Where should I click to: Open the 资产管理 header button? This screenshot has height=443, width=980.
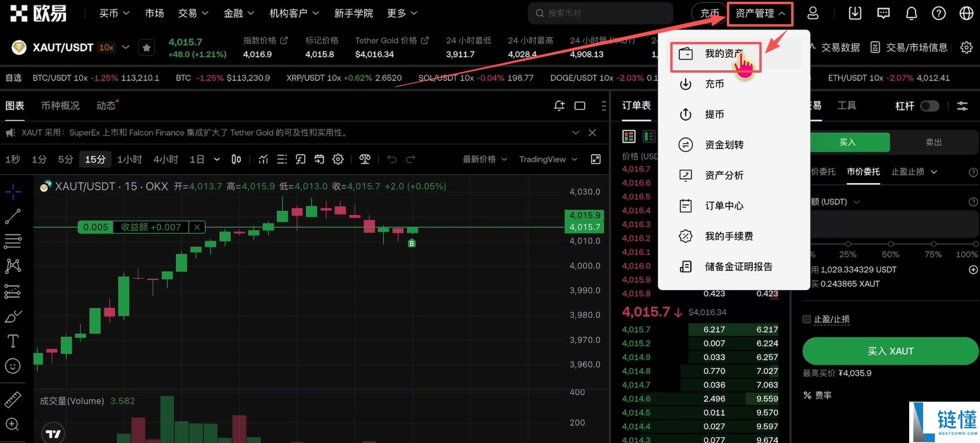click(x=760, y=13)
